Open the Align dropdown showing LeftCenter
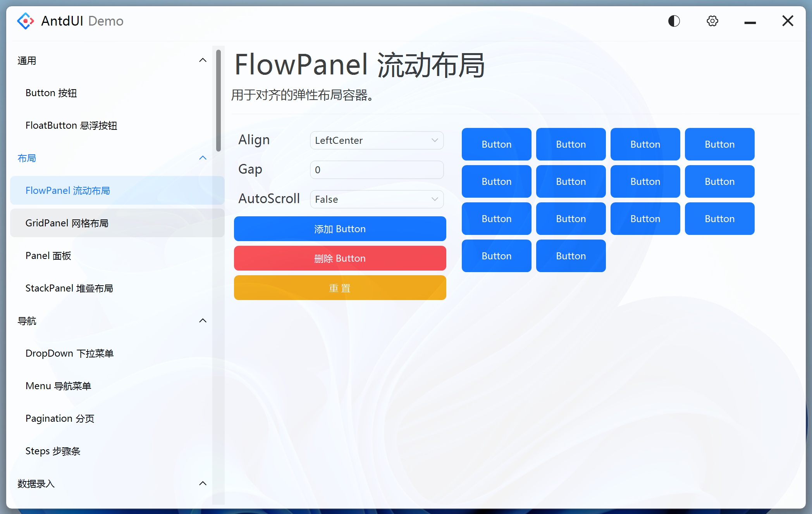The width and height of the screenshot is (812, 514). [x=376, y=140]
